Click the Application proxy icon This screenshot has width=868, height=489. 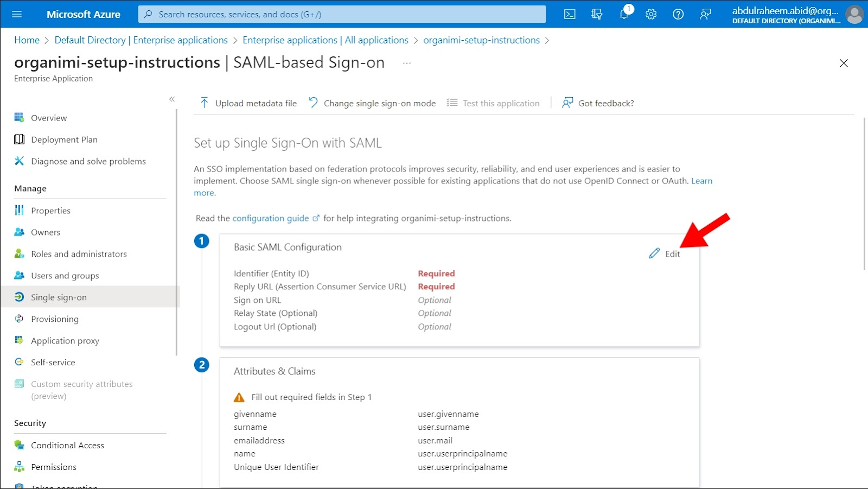(x=19, y=340)
